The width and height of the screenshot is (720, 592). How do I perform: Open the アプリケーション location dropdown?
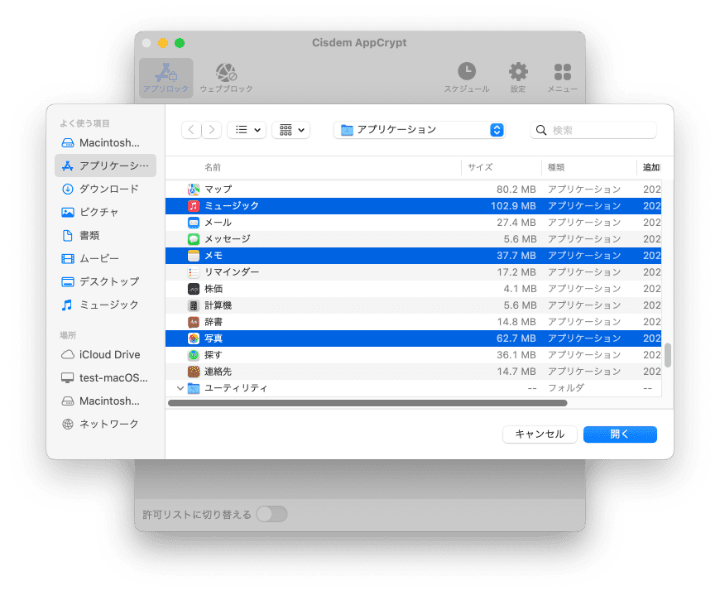click(x=420, y=130)
